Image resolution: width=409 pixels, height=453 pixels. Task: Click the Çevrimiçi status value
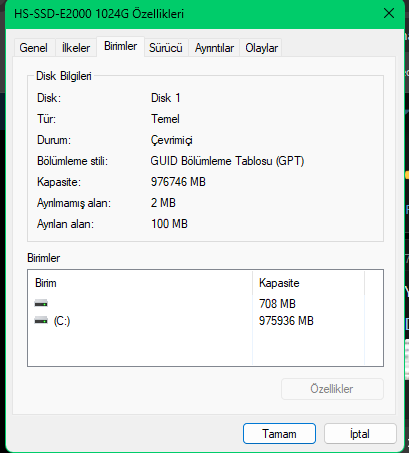tap(172, 140)
